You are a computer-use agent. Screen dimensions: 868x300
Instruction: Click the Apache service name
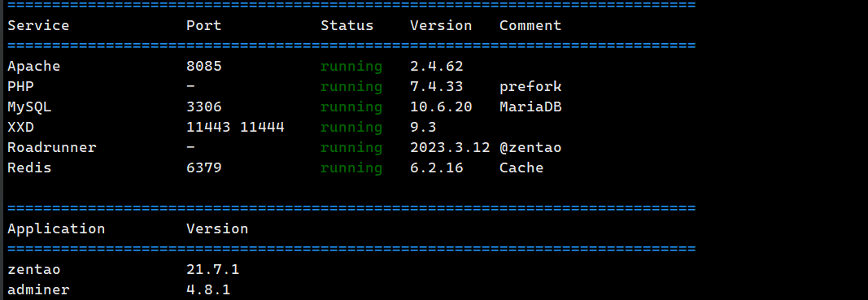(x=34, y=67)
